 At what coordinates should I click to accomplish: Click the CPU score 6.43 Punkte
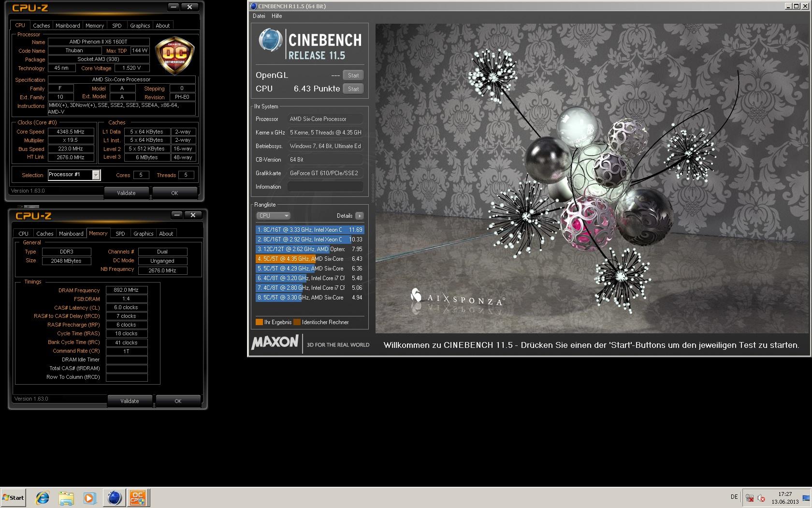(317, 89)
